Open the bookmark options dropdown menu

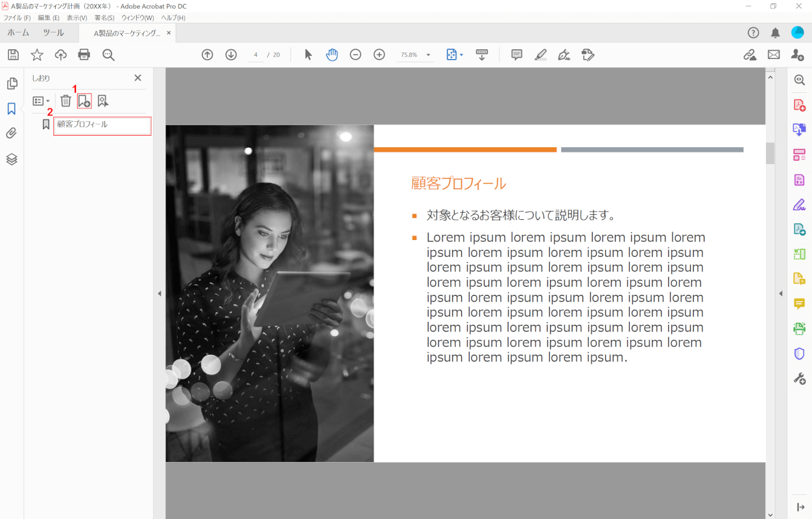pyautogui.click(x=42, y=101)
